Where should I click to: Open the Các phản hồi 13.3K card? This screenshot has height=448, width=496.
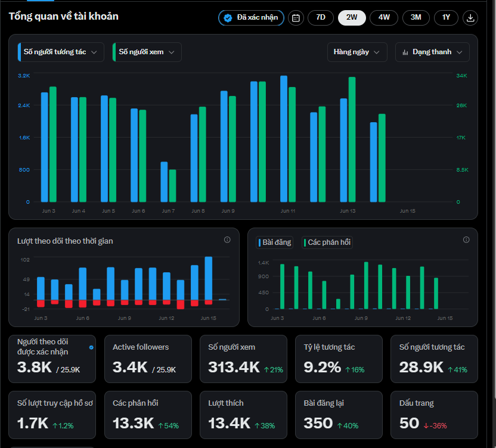tap(148, 415)
